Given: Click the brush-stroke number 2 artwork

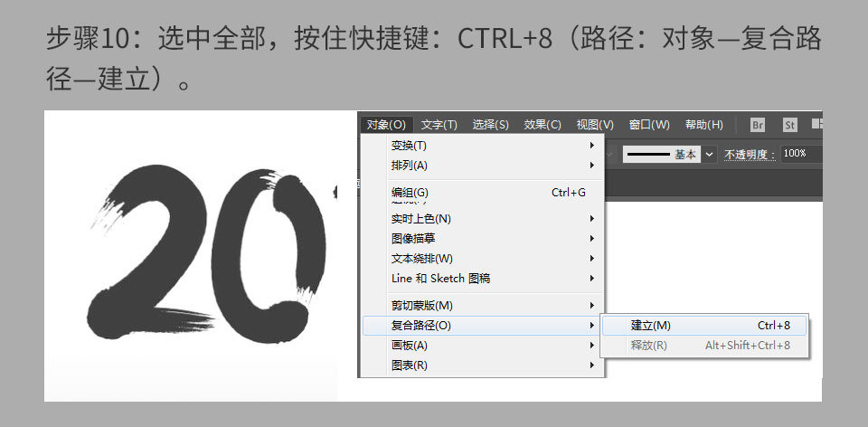Looking at the screenshot, I should click(151, 252).
